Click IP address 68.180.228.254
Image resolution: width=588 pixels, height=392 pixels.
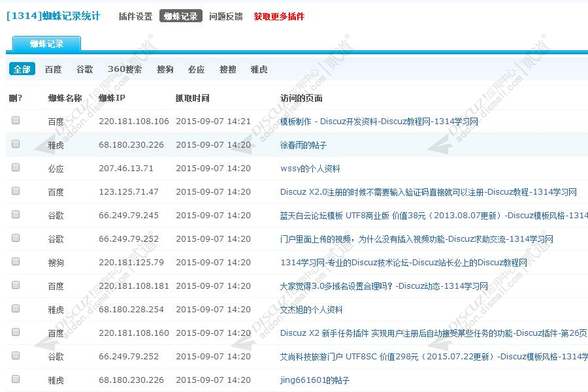[x=131, y=310]
